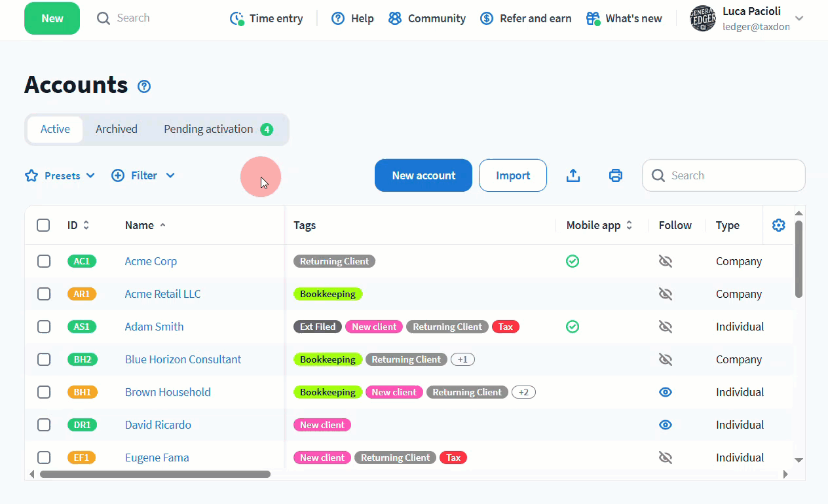Open table column settings gear

[778, 225]
